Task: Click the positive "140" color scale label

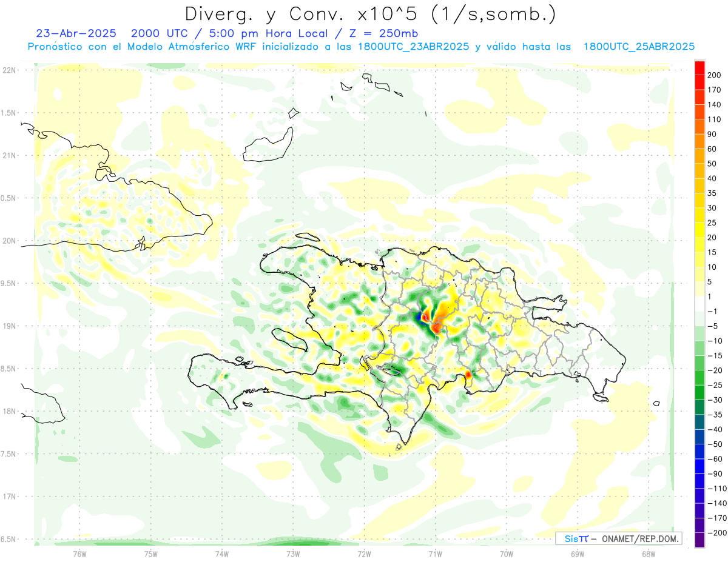Action: pos(714,105)
